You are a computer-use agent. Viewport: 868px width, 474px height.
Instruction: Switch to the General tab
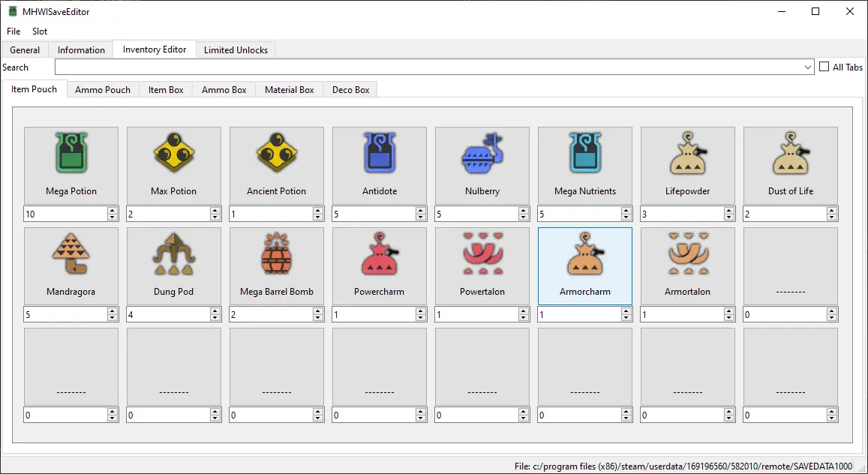[x=25, y=49]
